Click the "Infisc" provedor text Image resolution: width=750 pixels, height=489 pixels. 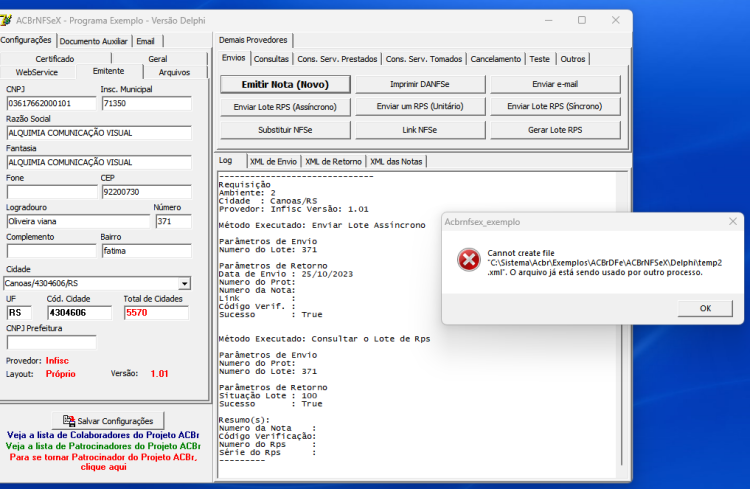click(57, 361)
